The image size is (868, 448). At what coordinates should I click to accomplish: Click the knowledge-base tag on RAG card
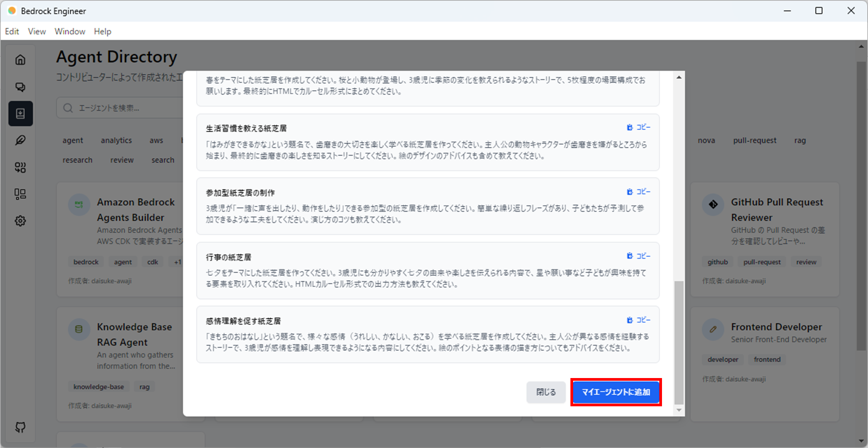tap(99, 387)
